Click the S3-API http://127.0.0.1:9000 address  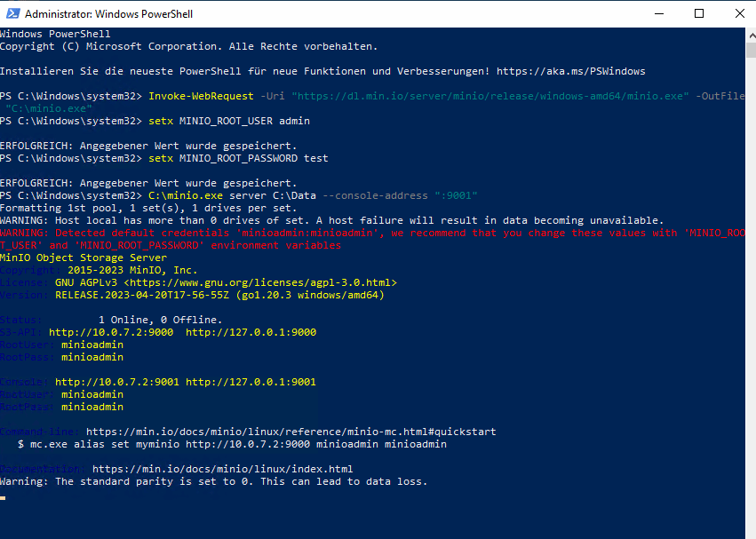(251, 332)
